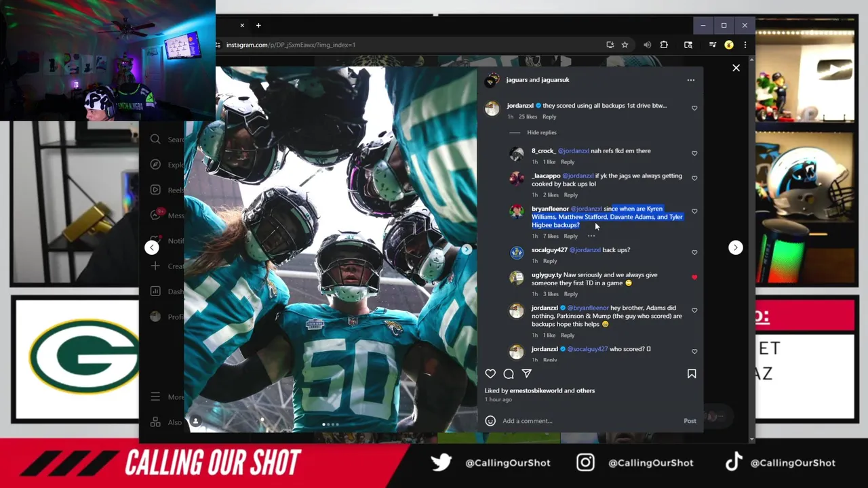
Task: Bookmark page with star icon
Action: coord(625,45)
